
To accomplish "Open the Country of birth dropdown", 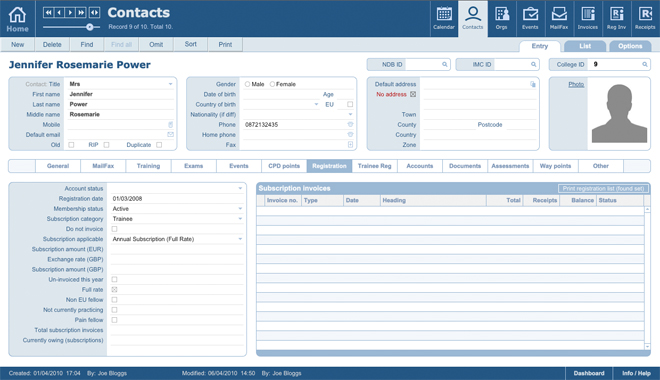I will (317, 104).
